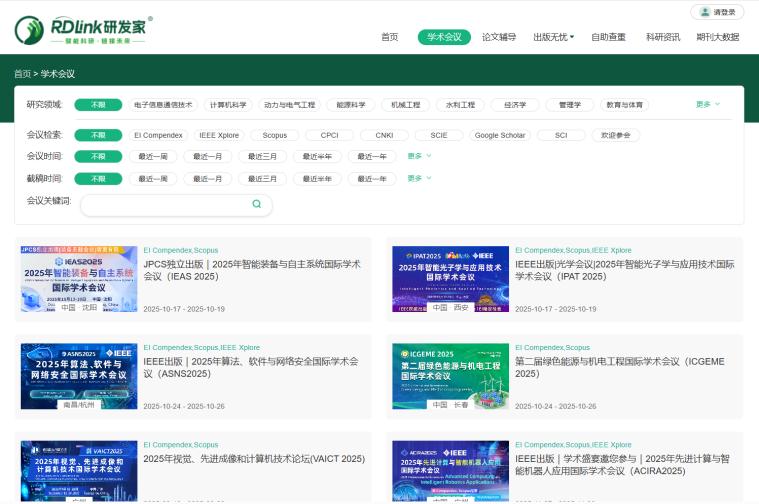This screenshot has width=759, height=504.
Task: Open the 出版无忧 dropdown menu
Action: point(553,37)
